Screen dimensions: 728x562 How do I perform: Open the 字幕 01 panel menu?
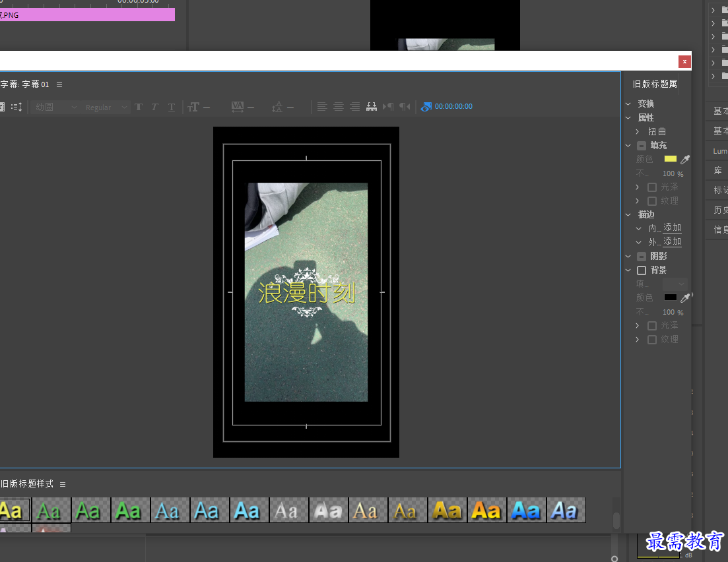(x=59, y=84)
